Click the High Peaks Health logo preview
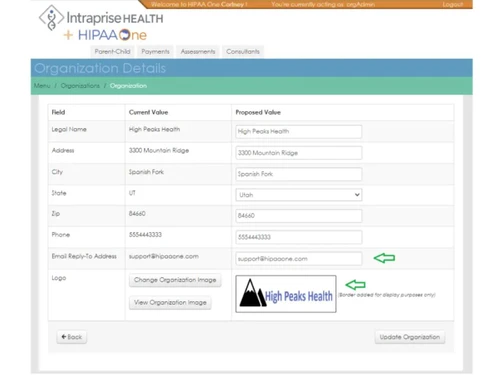Viewport: 500px width, 375px height. coord(286,294)
